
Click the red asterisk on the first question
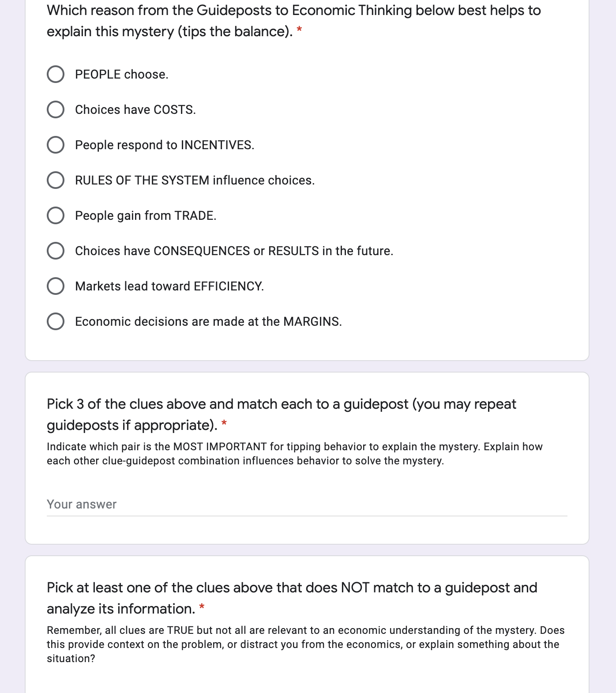300,28
